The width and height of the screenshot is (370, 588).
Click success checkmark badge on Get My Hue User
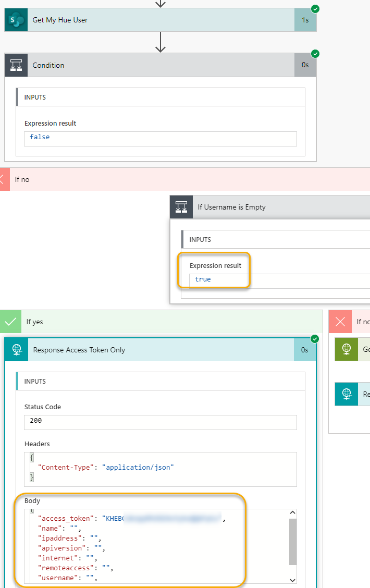pos(315,9)
